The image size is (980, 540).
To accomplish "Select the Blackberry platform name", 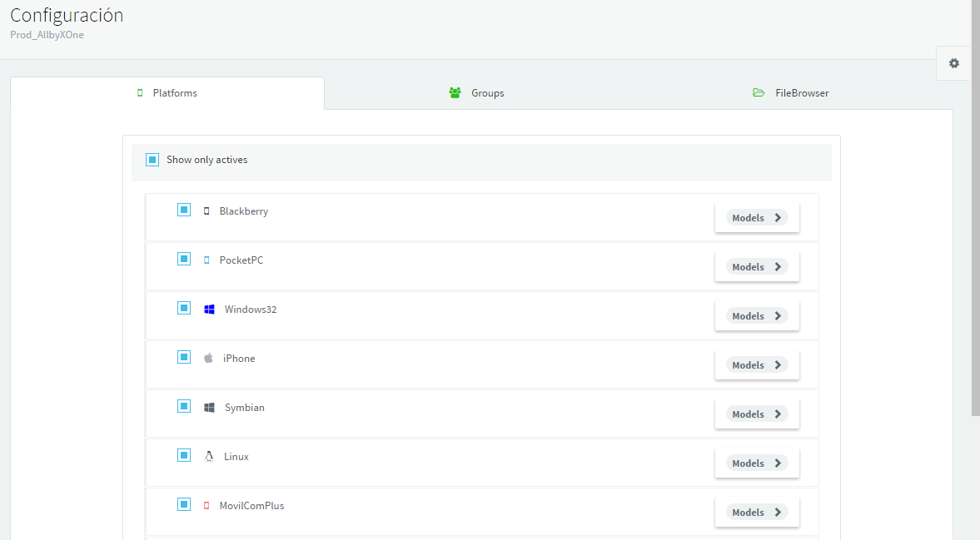I will coord(244,211).
